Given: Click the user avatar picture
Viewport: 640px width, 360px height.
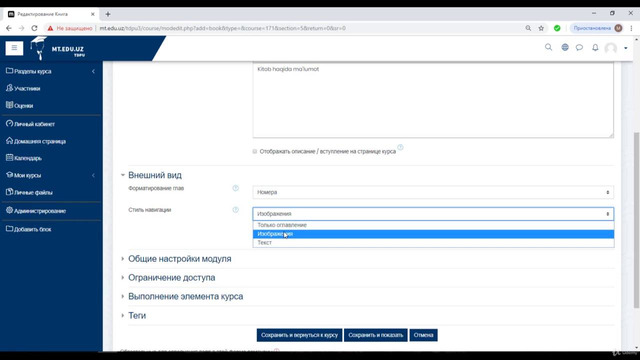Looking at the screenshot, I should point(611,48).
